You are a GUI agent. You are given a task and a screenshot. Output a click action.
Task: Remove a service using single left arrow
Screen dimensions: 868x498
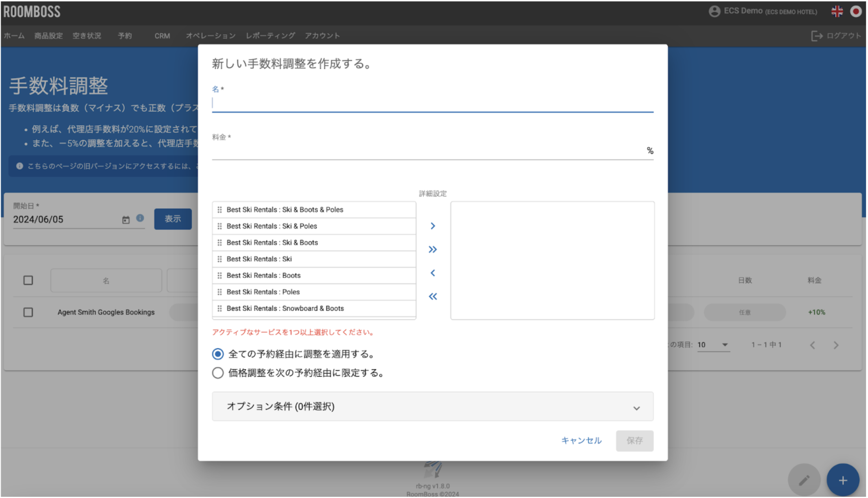(x=432, y=273)
